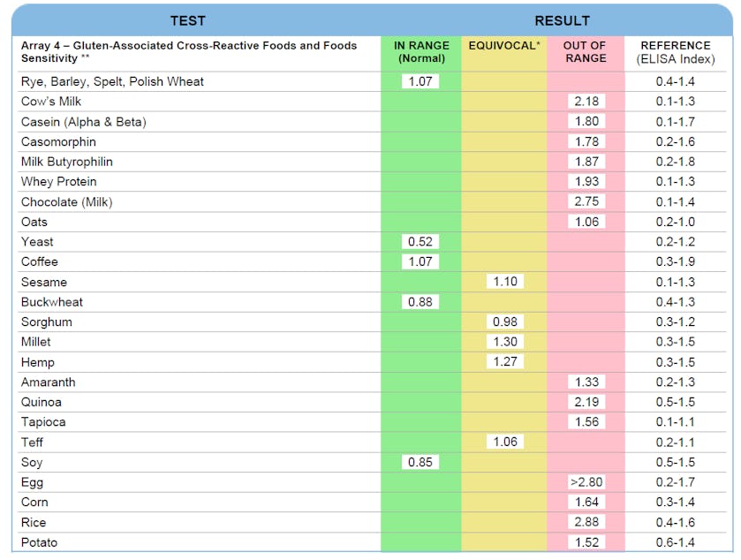Click the Soy row label
The image size is (741, 560).
(x=32, y=462)
